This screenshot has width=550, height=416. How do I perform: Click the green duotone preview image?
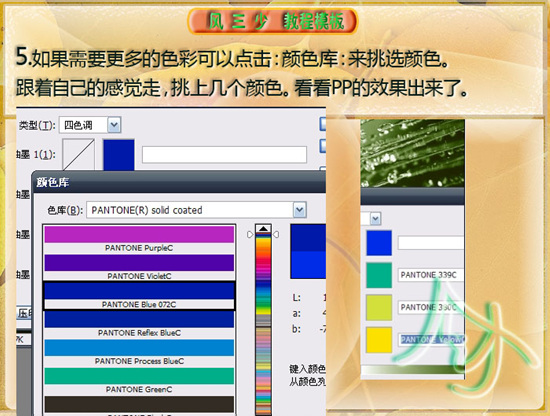(412, 153)
